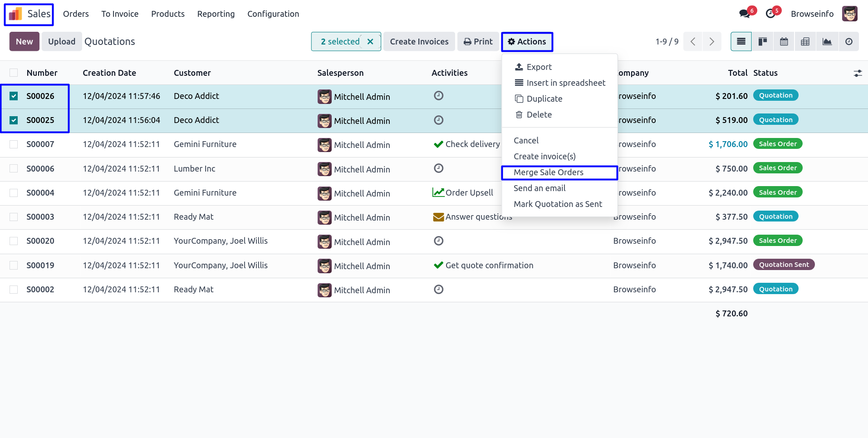Click activity clock for S00006
Screen dimensions: 868x438
(x=438, y=168)
